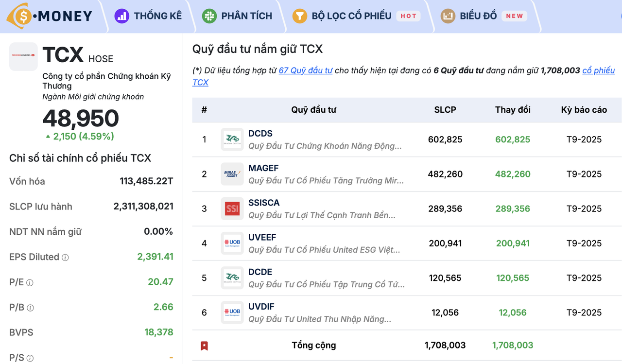
Task: Open the 'cổ phiếu TCX' link
Action: click(x=599, y=70)
